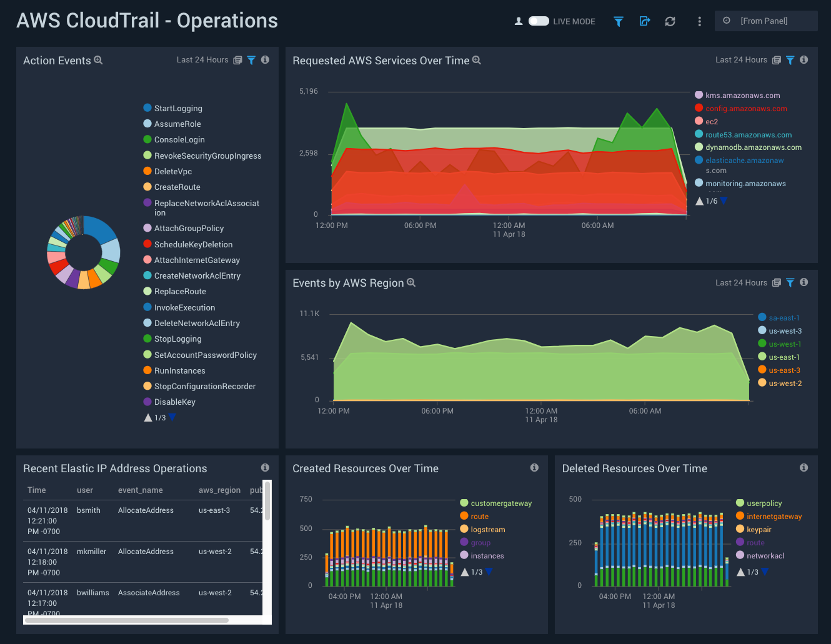
Task: Toggle kms.amazonaws.com in services legend
Action: (x=743, y=95)
